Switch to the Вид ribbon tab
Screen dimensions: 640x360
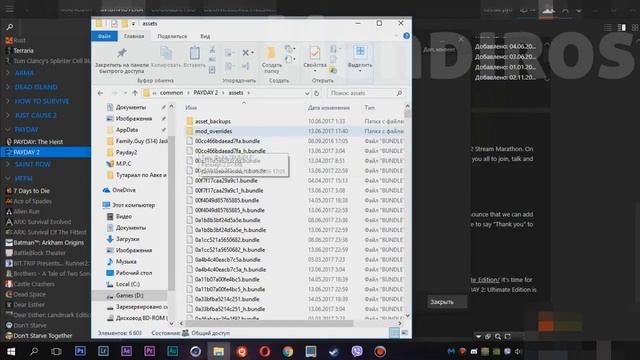205,36
